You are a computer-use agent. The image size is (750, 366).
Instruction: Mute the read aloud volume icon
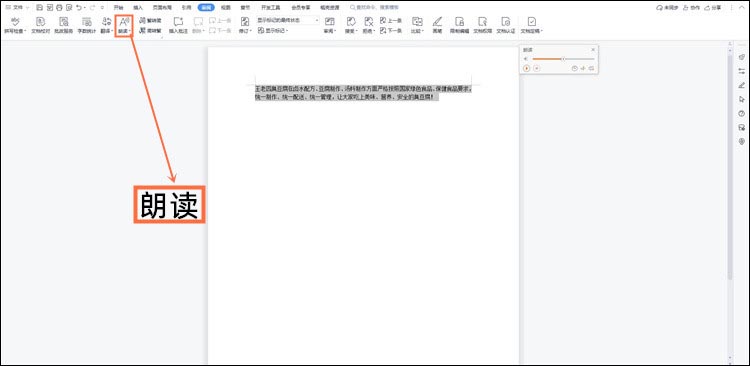pyautogui.click(x=525, y=59)
